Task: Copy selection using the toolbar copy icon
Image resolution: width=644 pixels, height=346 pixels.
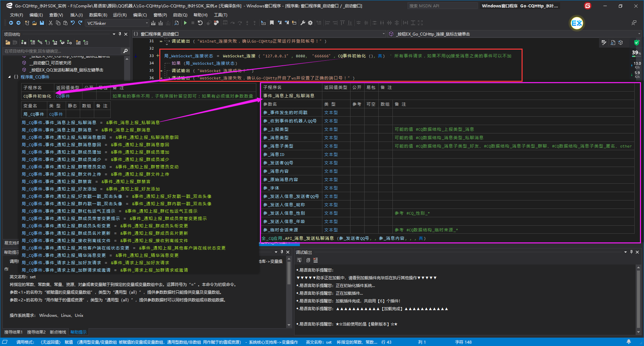Action: [58, 23]
